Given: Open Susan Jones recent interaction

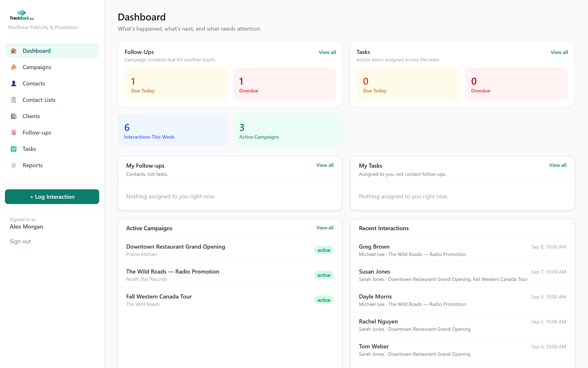Looking at the screenshot, I should 463,275.
